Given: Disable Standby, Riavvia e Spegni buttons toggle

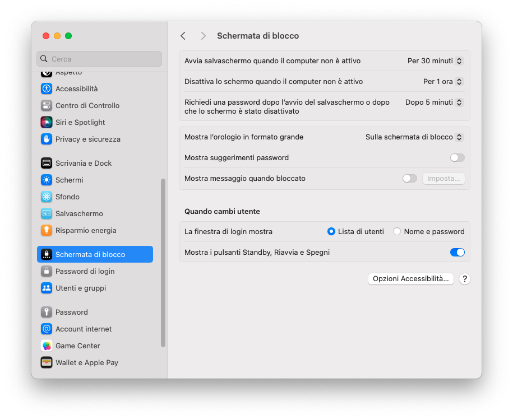Looking at the screenshot, I should (457, 253).
